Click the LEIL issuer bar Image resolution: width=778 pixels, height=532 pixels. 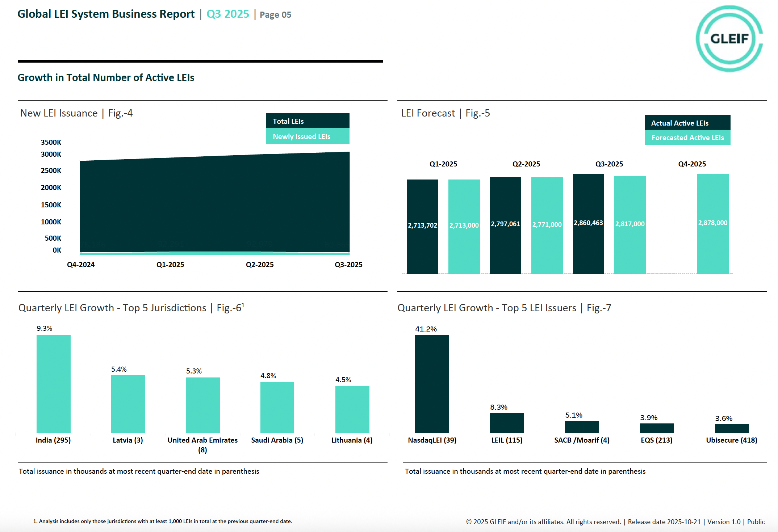click(507, 422)
